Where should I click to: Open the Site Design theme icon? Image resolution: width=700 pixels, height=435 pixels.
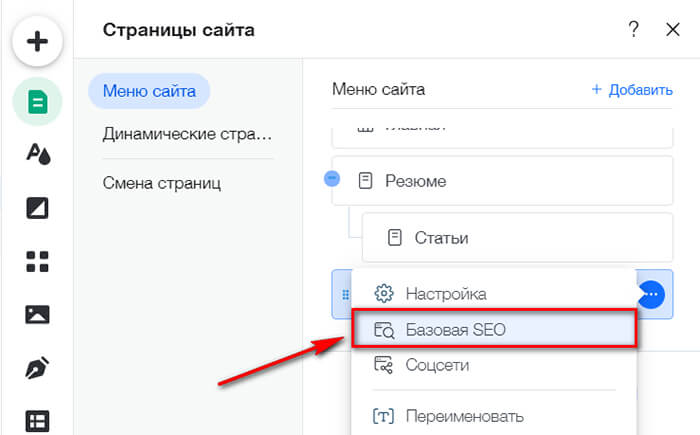(37, 154)
